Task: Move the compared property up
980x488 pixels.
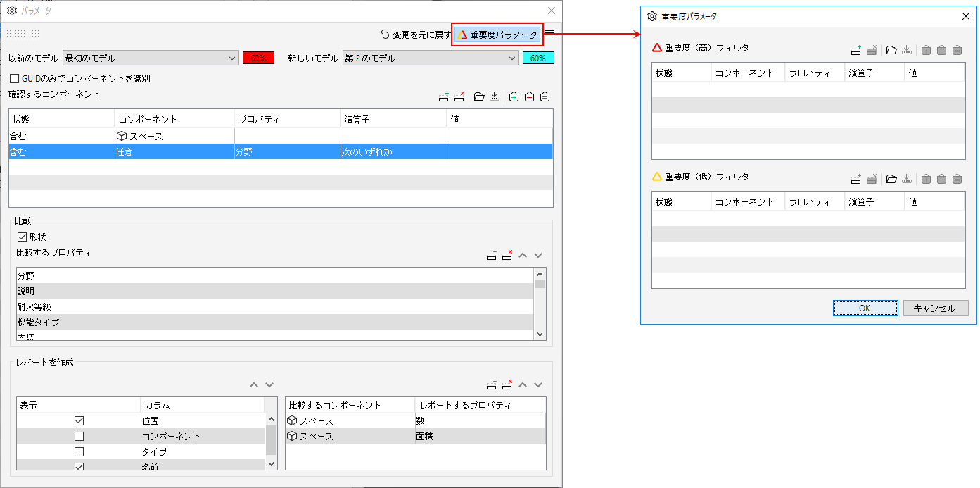Action: click(523, 256)
